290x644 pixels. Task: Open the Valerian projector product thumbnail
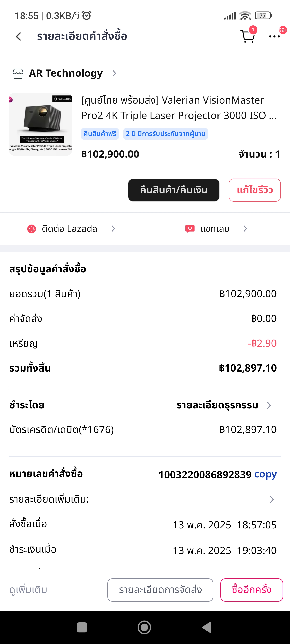(40, 124)
